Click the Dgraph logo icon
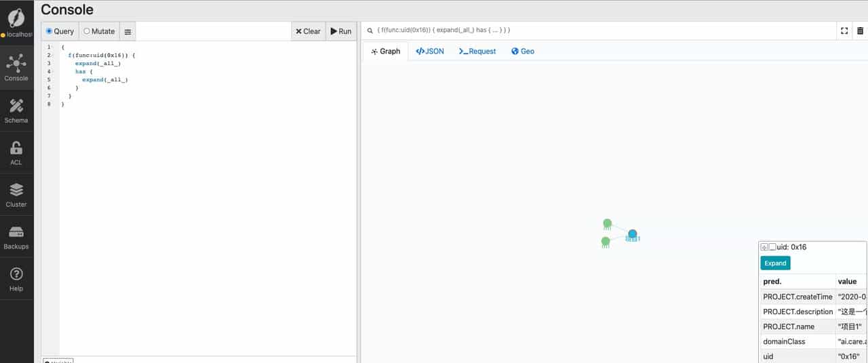The height and width of the screenshot is (363, 868). 16,18
